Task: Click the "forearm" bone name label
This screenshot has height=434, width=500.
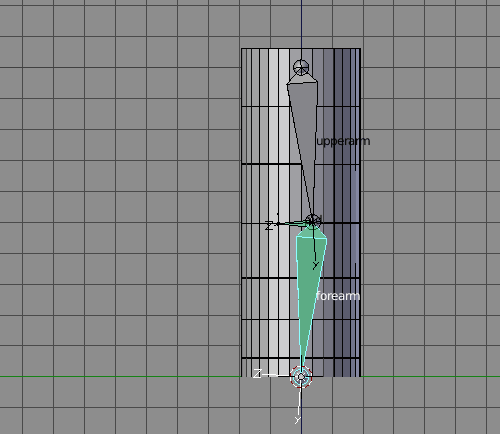Action: pos(338,296)
